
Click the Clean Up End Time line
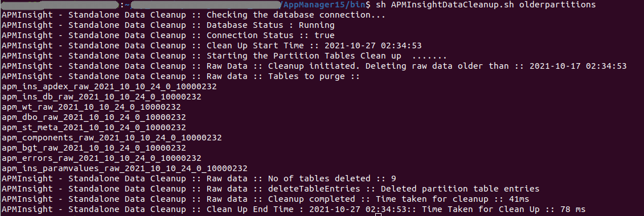tap(293, 209)
